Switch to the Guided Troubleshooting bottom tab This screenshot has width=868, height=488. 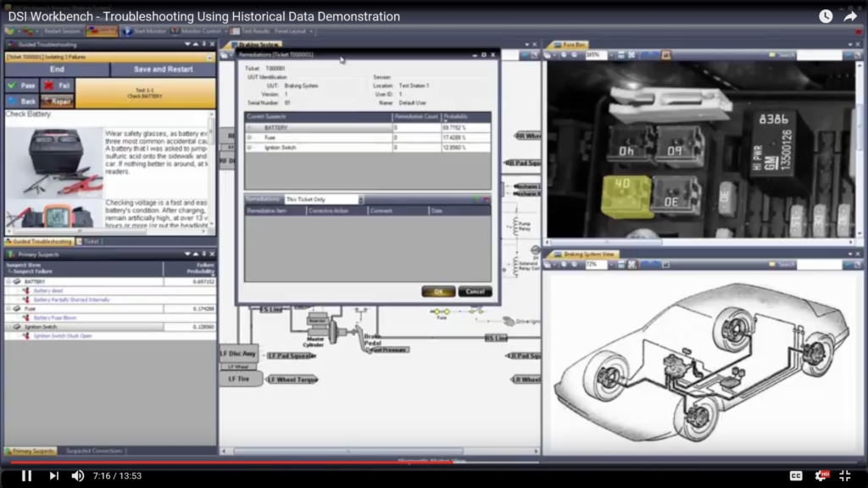39,241
